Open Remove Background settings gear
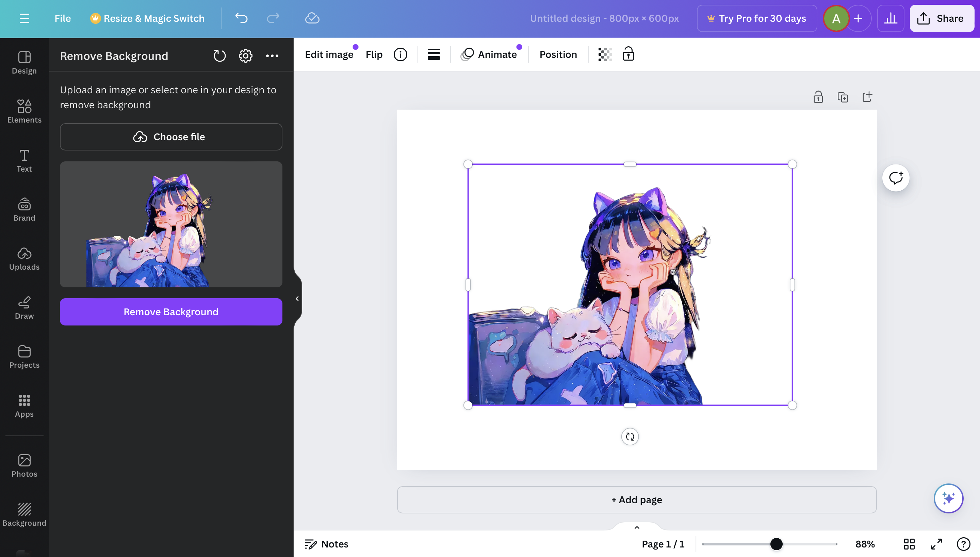The height and width of the screenshot is (557, 980). tap(245, 56)
